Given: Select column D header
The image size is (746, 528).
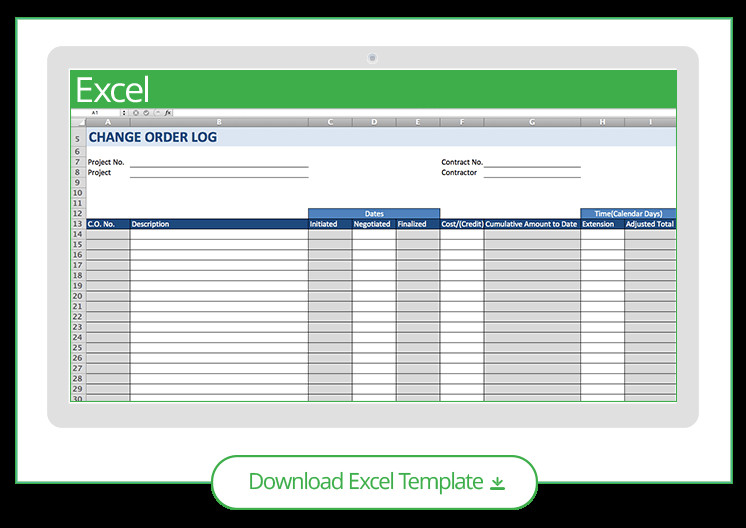Looking at the screenshot, I should (x=374, y=122).
